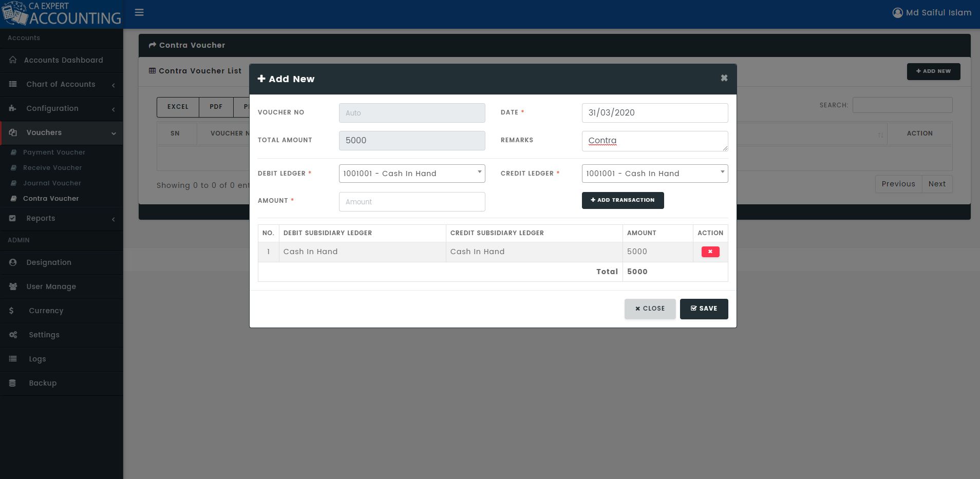Collapse the Vouchers menu
Image resolution: width=980 pixels, height=479 pixels.
(62, 132)
